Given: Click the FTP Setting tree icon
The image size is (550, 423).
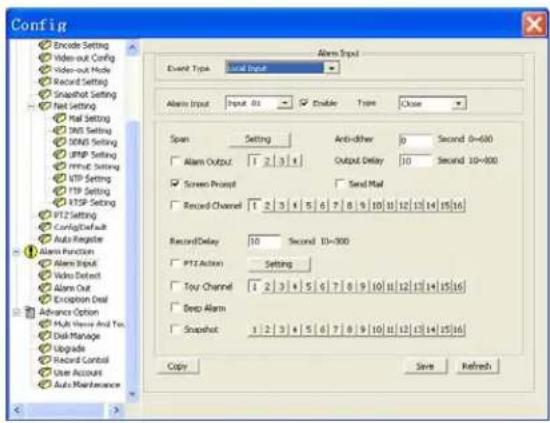Looking at the screenshot, I should pos(60,191).
